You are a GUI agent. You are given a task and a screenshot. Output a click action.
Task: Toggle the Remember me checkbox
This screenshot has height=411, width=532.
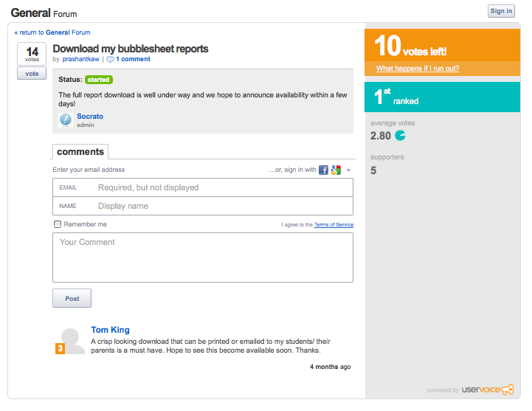[58, 224]
